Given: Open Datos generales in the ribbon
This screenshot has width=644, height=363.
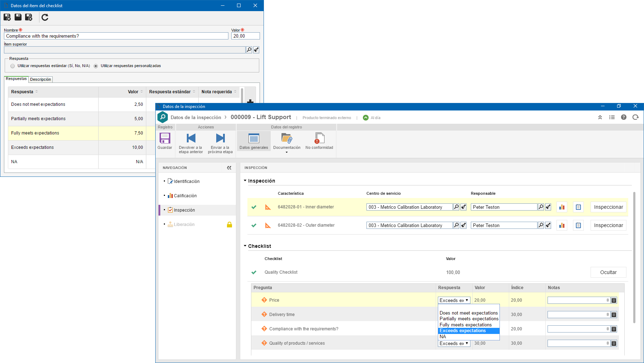Looking at the screenshot, I should (x=254, y=141).
